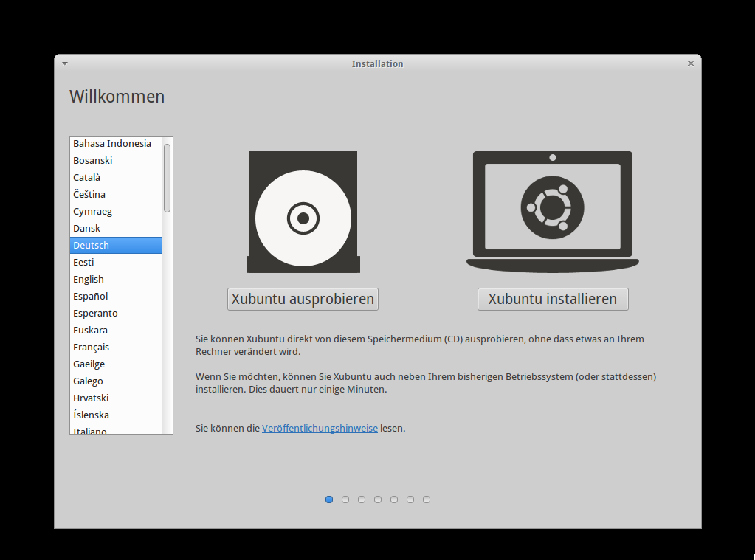This screenshot has height=560, width=755.
Task: Click the last progress step dot
Action: [427, 499]
